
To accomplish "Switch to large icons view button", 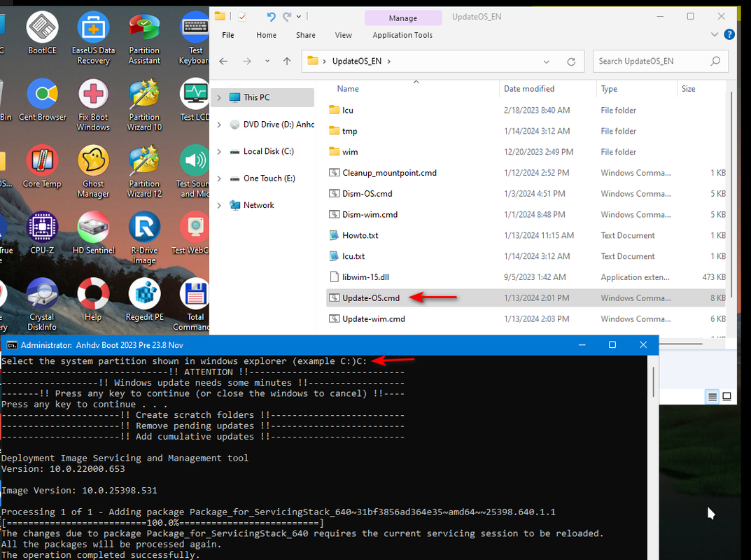I will (x=727, y=397).
